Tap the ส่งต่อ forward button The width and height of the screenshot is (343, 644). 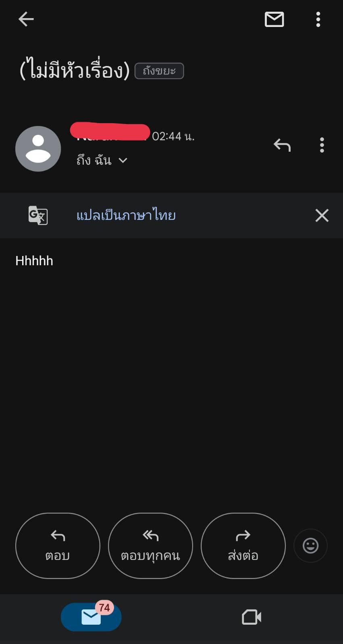pos(243,545)
